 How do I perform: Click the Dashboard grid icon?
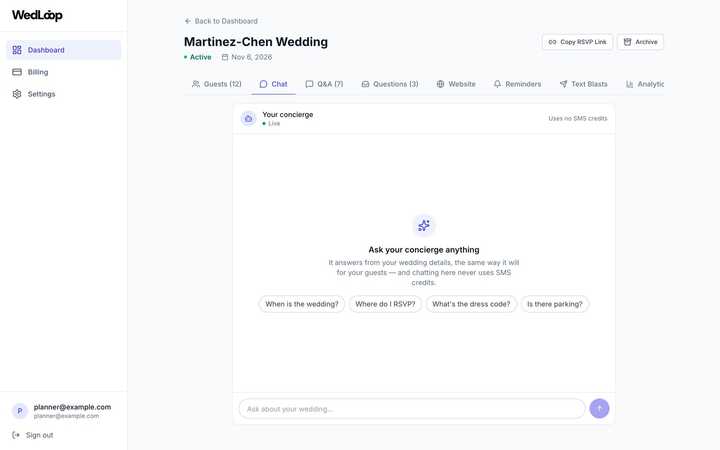click(17, 50)
